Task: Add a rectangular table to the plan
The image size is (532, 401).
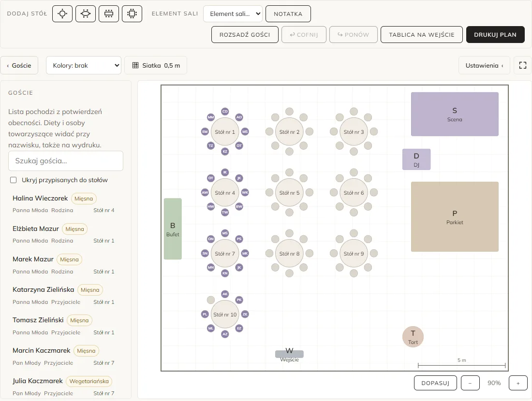Action: coord(109,14)
